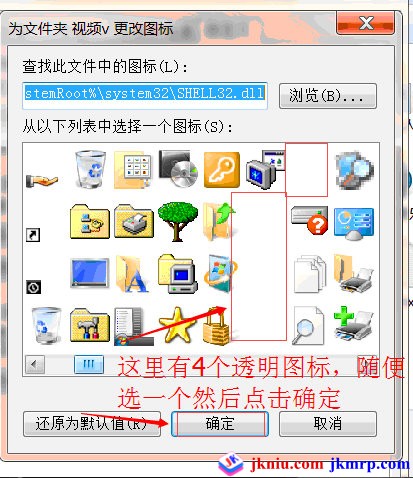Select the stacked blank documents icon

click(x=310, y=274)
